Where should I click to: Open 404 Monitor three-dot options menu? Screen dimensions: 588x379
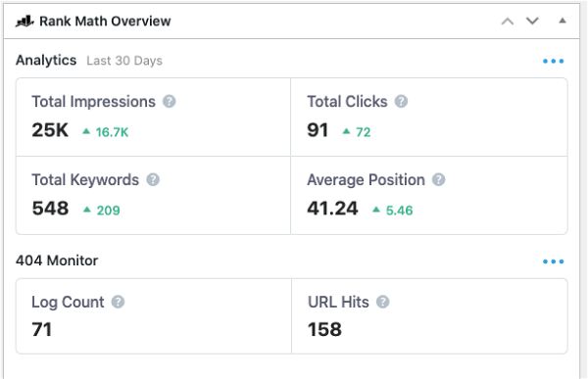click(x=553, y=261)
